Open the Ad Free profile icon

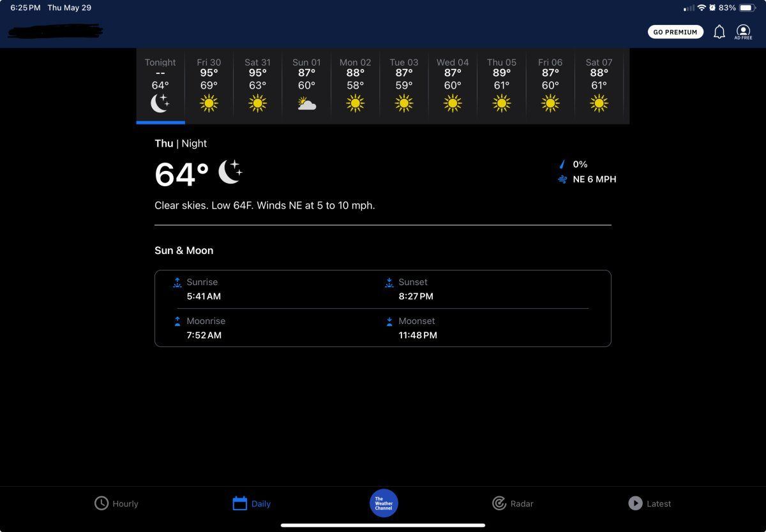(743, 32)
